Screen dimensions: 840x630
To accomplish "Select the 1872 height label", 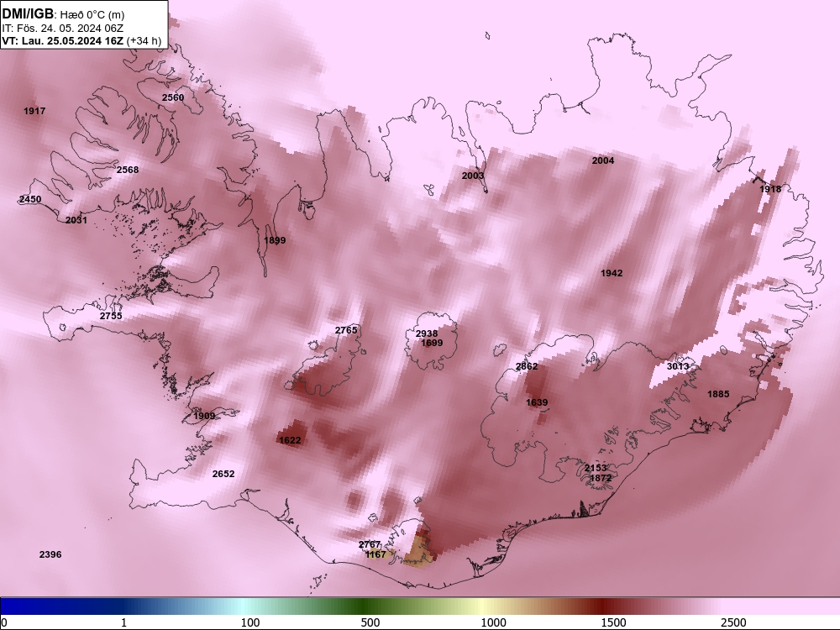I will click(601, 478).
